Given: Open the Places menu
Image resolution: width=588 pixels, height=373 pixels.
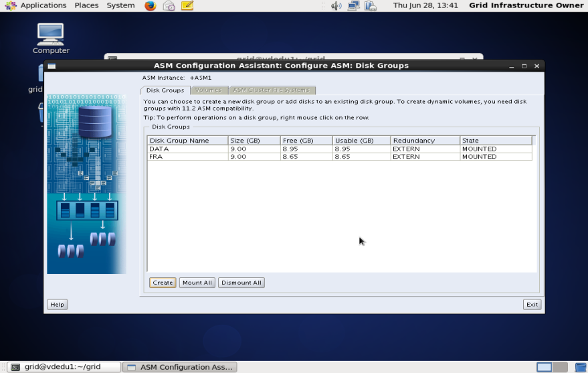Looking at the screenshot, I should (86, 5).
